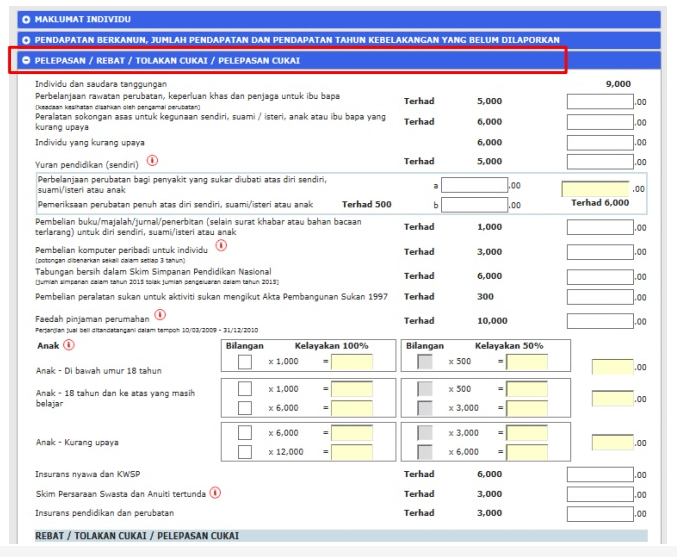Viewport: 677px width, 557px height.
Task: Open info icon beside Skim Persaraan Swasta
Action: (x=215, y=493)
